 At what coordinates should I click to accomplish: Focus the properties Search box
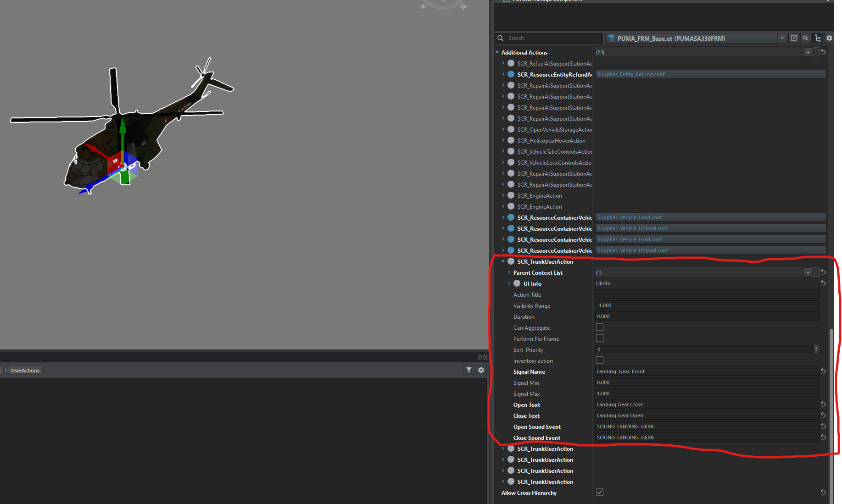tap(548, 38)
